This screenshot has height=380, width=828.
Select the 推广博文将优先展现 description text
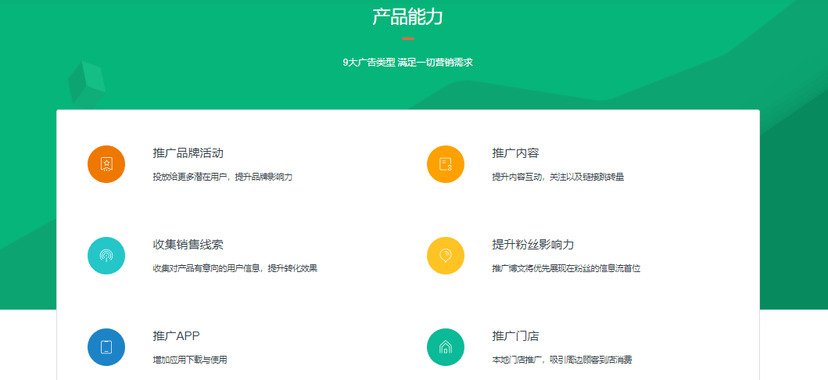click(x=566, y=269)
